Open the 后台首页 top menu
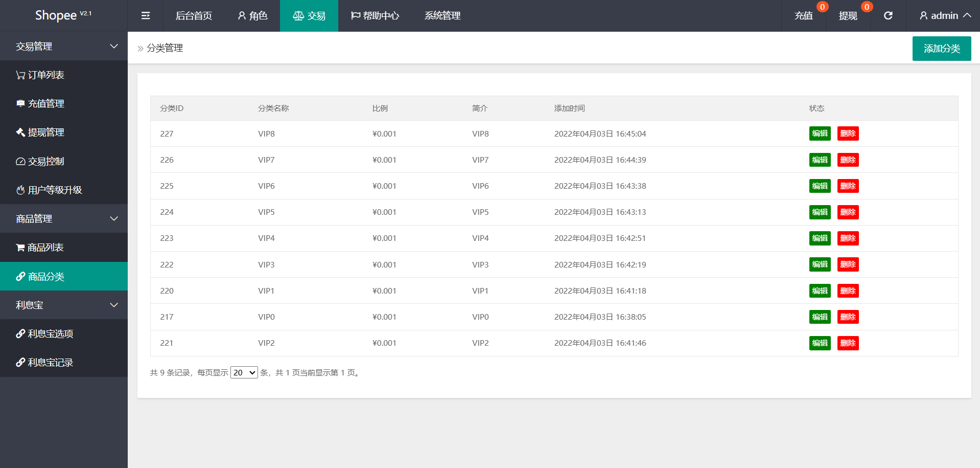This screenshot has height=468, width=980. (194, 16)
